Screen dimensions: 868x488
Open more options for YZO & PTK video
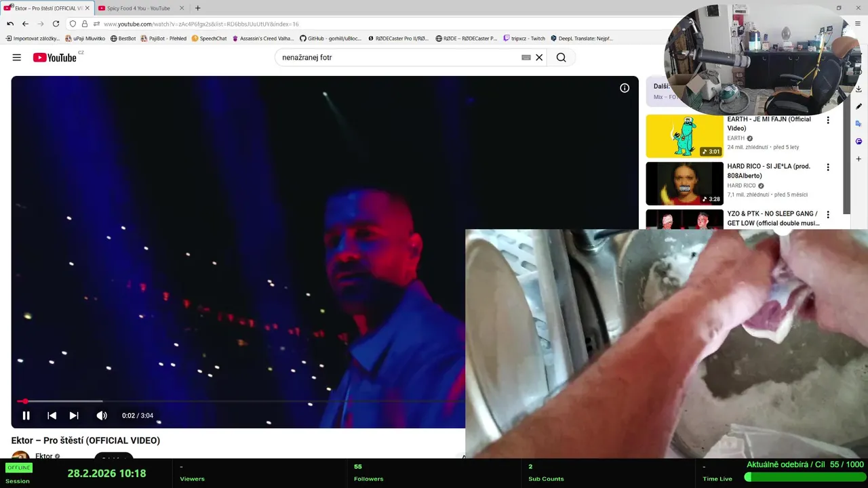pyautogui.click(x=827, y=215)
